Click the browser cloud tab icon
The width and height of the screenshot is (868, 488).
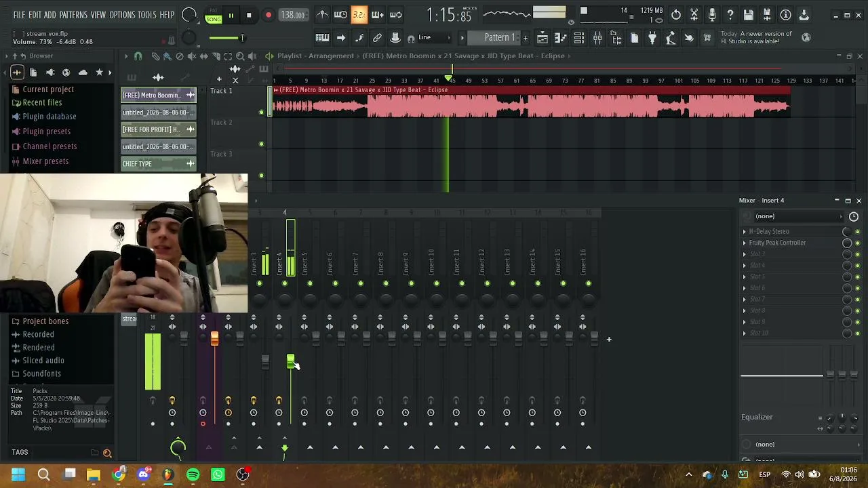(x=83, y=73)
